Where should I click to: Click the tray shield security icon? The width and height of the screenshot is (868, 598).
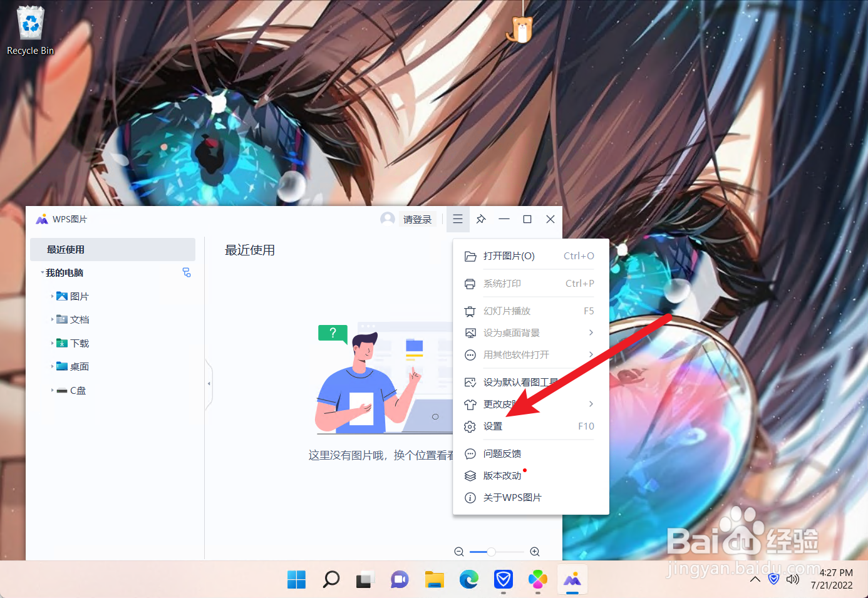[x=774, y=579]
